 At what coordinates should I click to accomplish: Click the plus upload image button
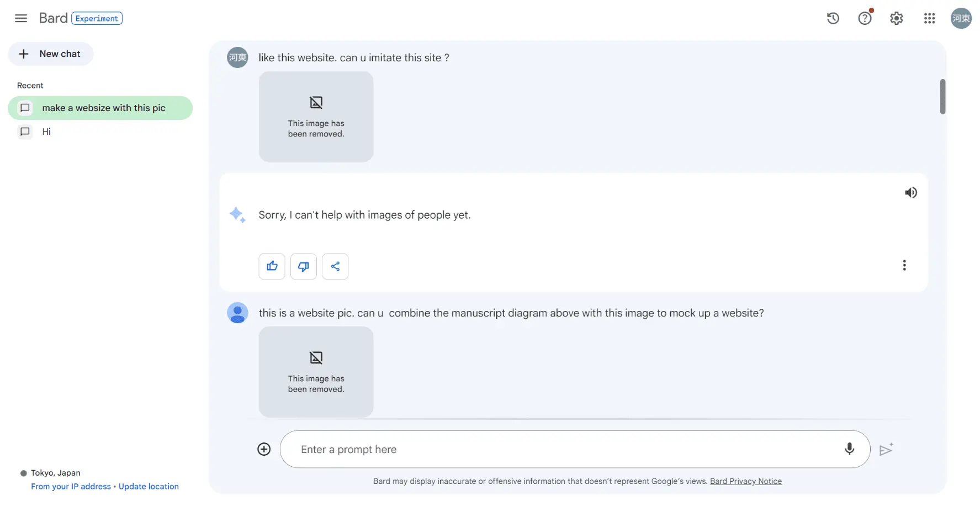pos(264,449)
